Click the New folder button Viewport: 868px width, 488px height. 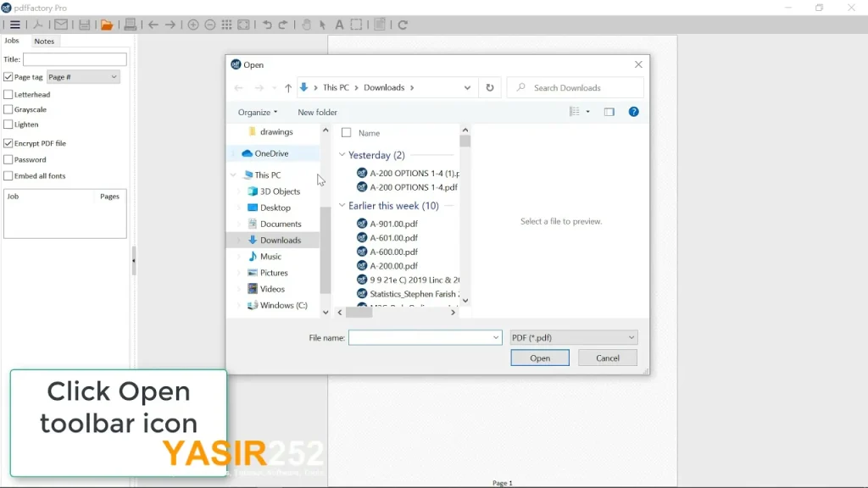[x=317, y=113]
